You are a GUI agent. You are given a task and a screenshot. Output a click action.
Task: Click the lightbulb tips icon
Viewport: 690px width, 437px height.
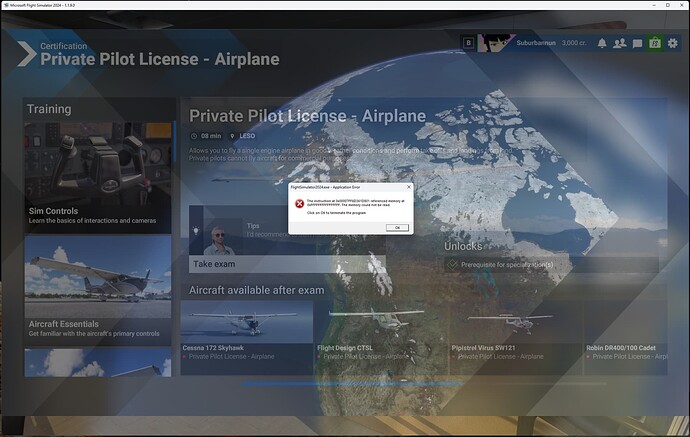point(196,230)
